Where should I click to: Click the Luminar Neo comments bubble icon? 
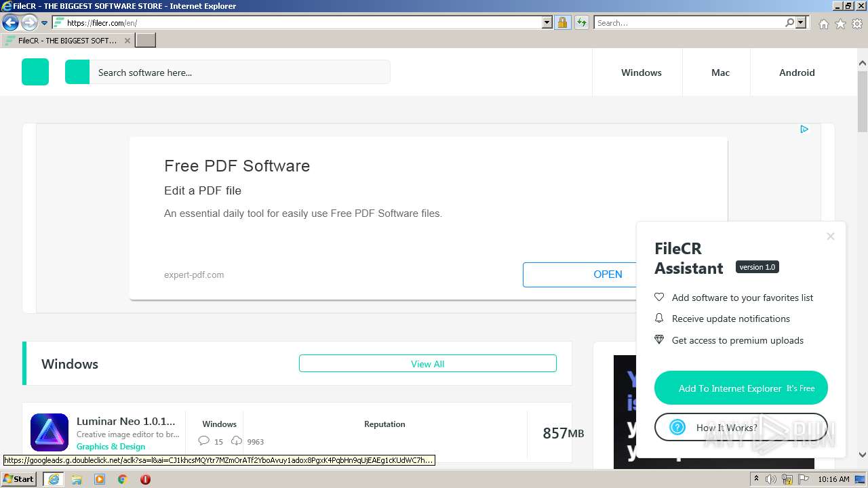tap(204, 441)
